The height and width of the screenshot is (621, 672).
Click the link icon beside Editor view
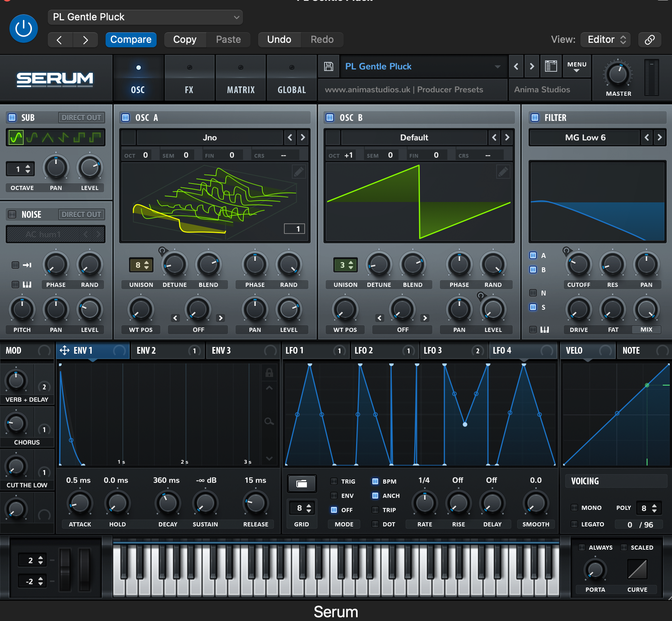(x=649, y=40)
